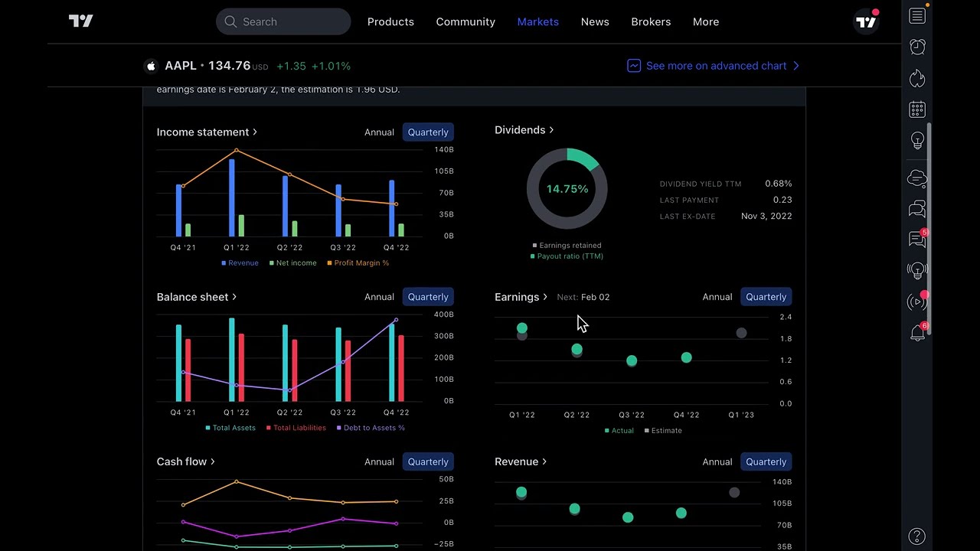Switch Income statement to Annual
980x551 pixels.
pyautogui.click(x=379, y=132)
